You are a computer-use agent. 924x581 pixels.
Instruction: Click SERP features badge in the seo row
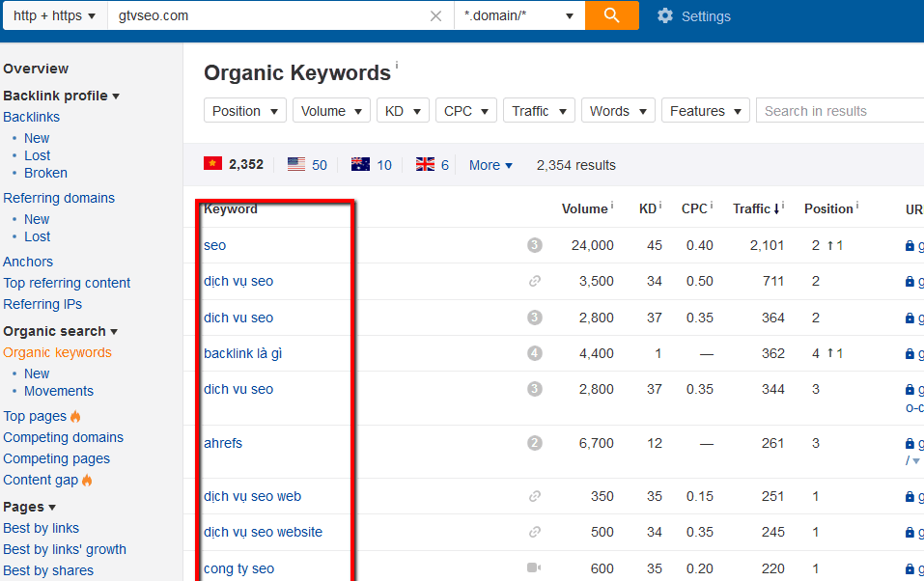point(535,245)
